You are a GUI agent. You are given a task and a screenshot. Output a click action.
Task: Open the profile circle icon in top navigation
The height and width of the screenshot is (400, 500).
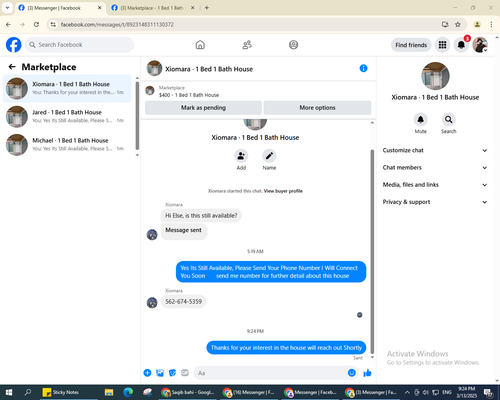point(293,45)
